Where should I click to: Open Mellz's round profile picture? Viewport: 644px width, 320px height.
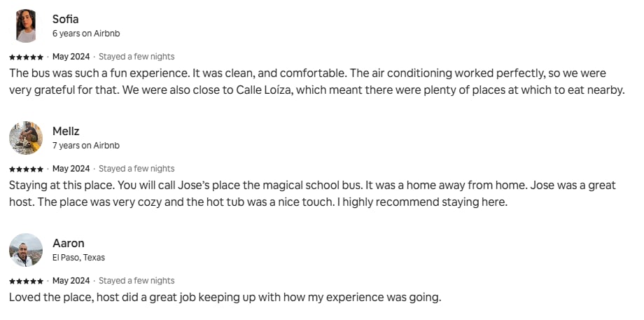(x=26, y=138)
